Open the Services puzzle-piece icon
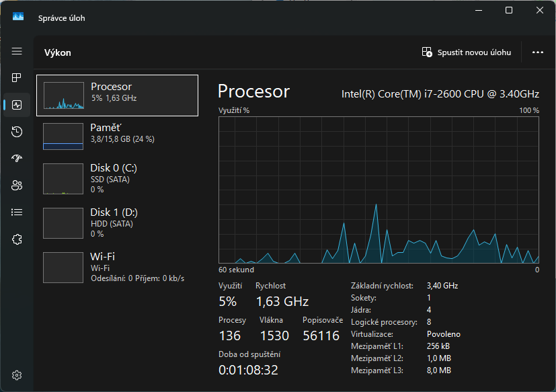This screenshot has height=392, width=556. coord(17,239)
